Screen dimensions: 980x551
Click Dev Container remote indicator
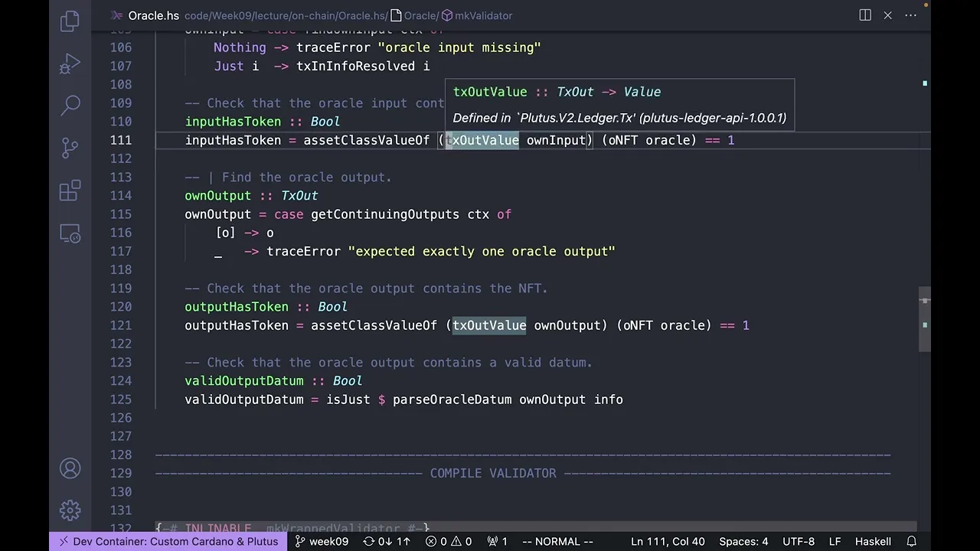[168, 541]
